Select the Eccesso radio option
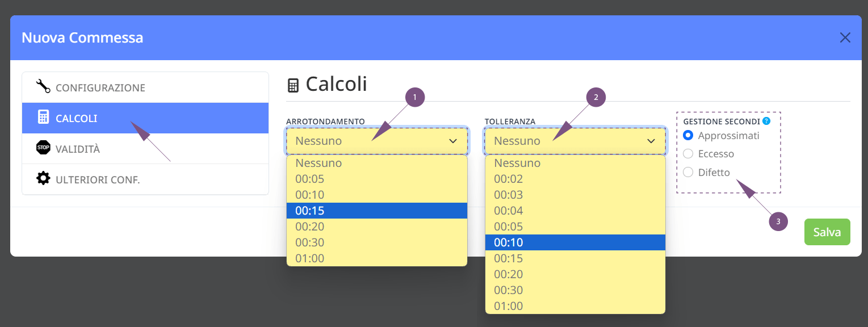Image resolution: width=868 pixels, height=327 pixels. 688,154
